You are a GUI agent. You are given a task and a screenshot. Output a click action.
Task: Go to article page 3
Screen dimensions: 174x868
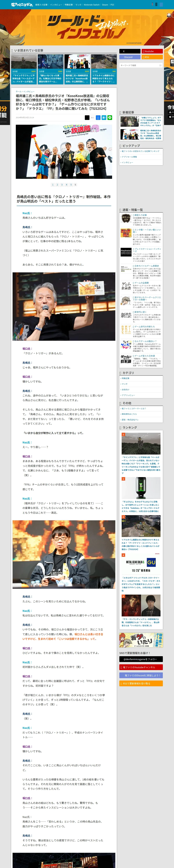pyautogui.click(x=62, y=185)
